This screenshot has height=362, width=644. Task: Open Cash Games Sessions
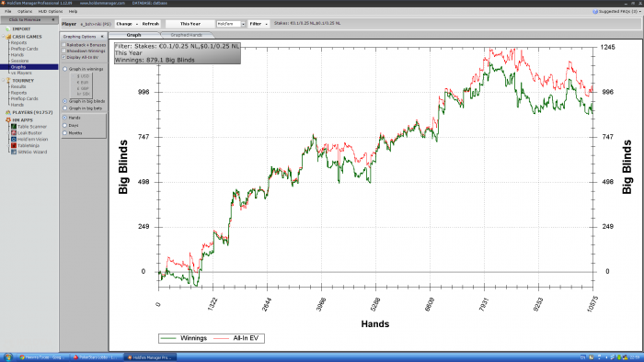coord(19,61)
